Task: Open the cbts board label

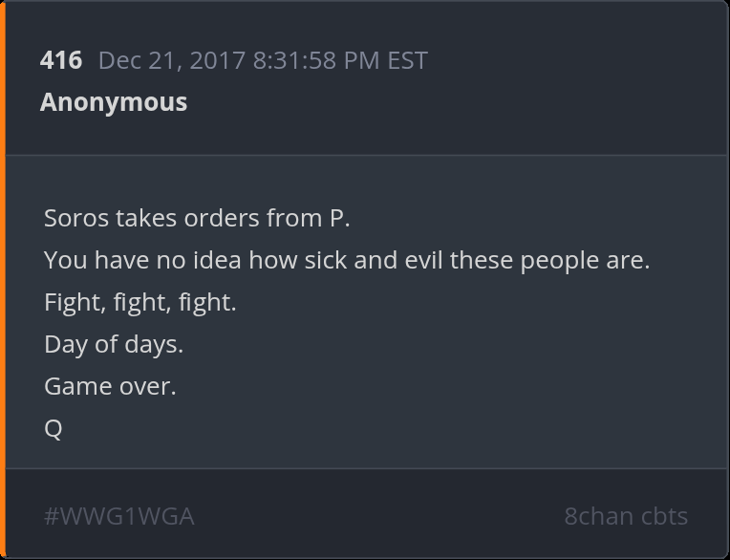Action: pyautogui.click(x=664, y=516)
